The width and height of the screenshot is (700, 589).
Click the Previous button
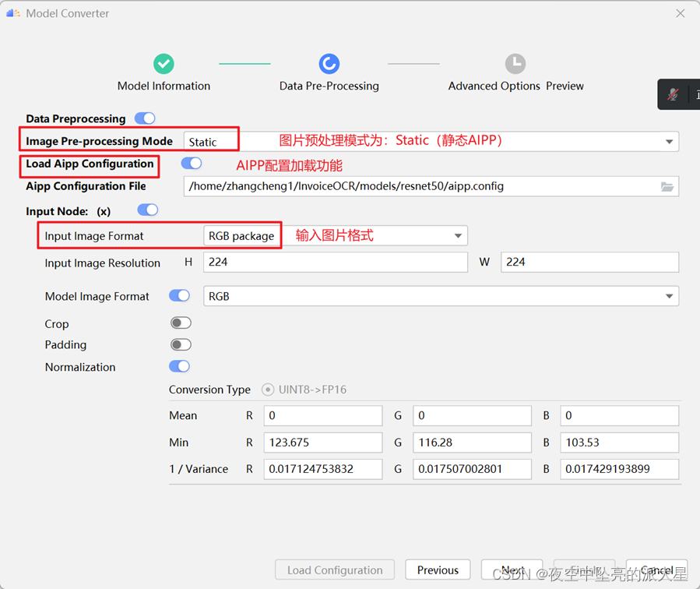point(438,570)
